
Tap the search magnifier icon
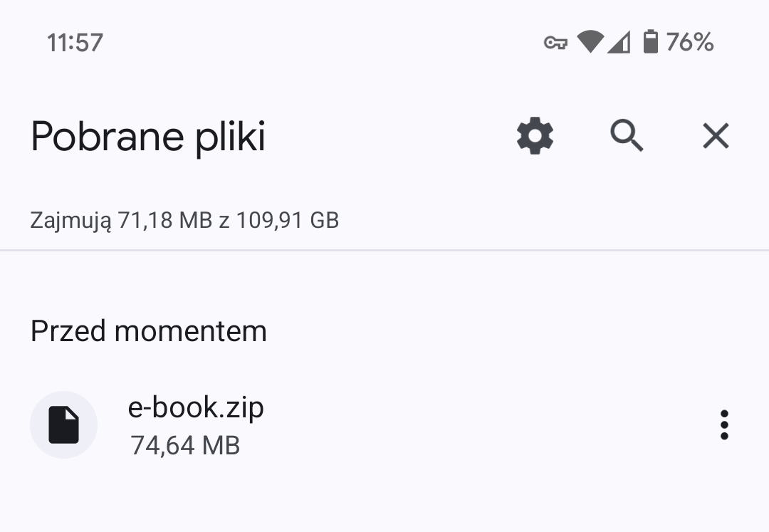tap(627, 136)
